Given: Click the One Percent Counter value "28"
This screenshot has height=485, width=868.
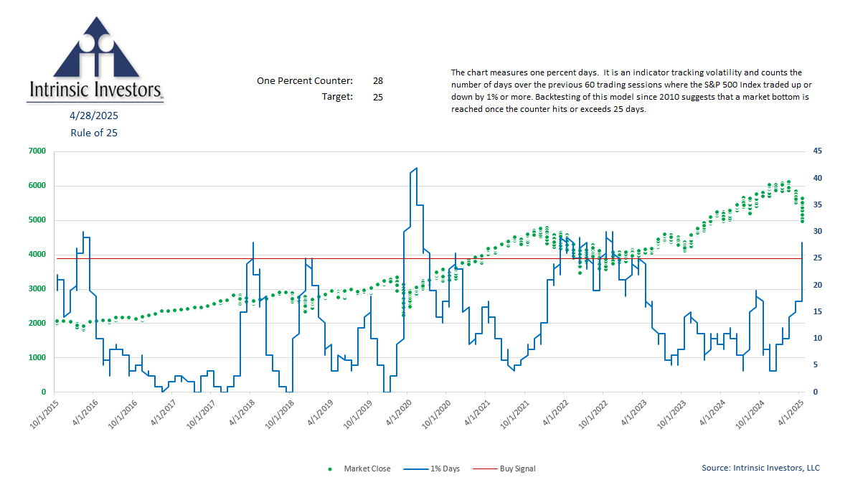Looking at the screenshot, I should (378, 80).
